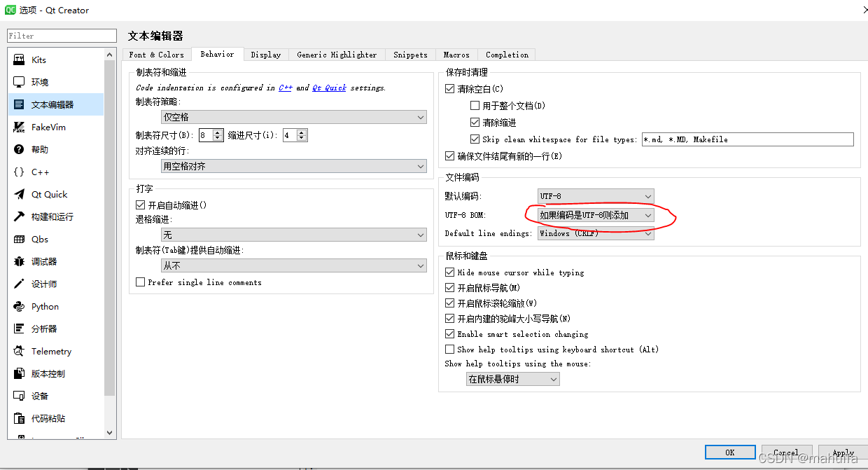
Task: Enable Show help tooltips using keyboard shortcut
Action: click(450, 350)
